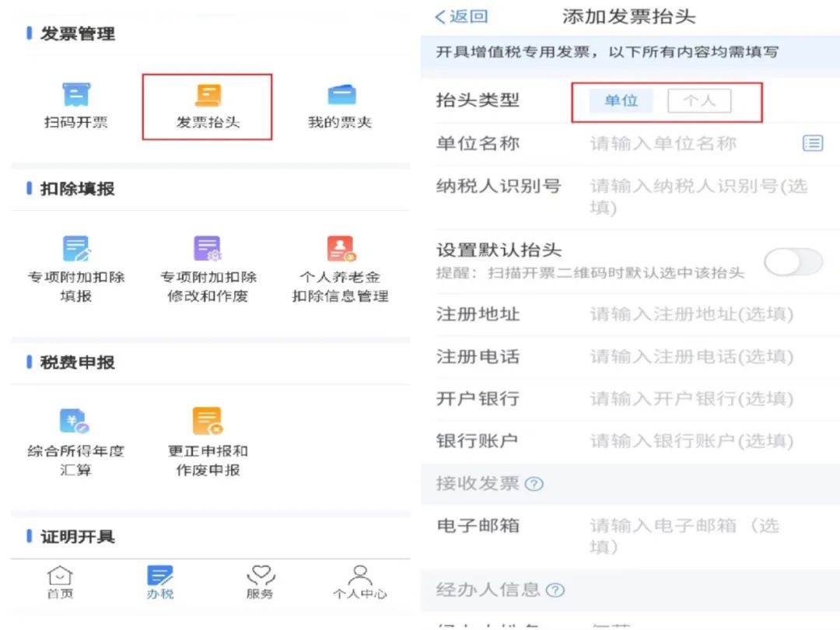Screen dimensions: 840x630
Task: Click the 提醒 default header hint text
Action: coord(590,273)
